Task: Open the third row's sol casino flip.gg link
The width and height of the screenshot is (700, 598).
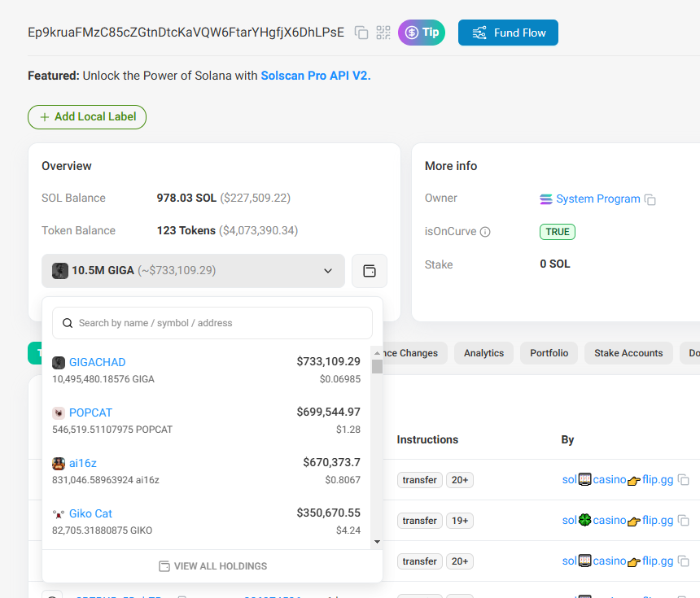Action: pos(618,561)
